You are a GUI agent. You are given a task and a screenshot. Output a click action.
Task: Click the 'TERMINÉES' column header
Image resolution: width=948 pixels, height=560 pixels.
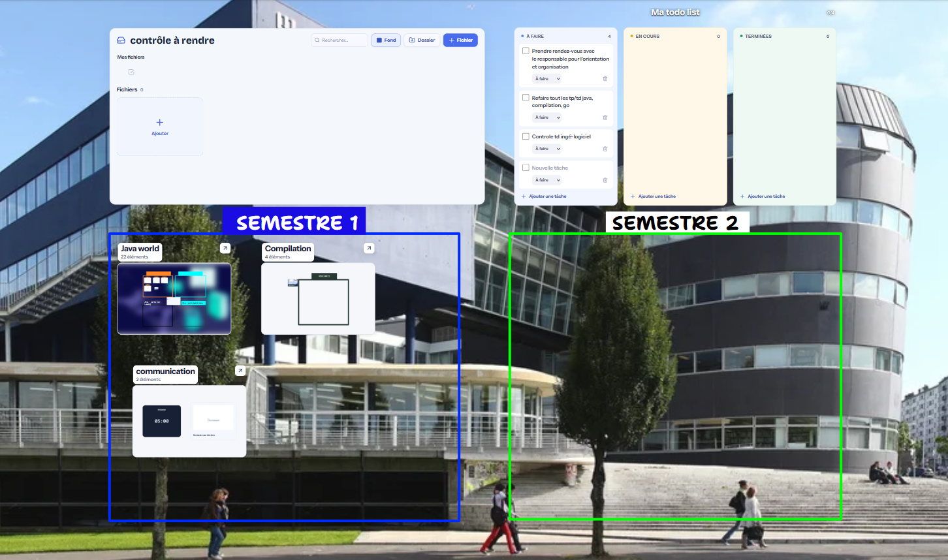tap(758, 37)
